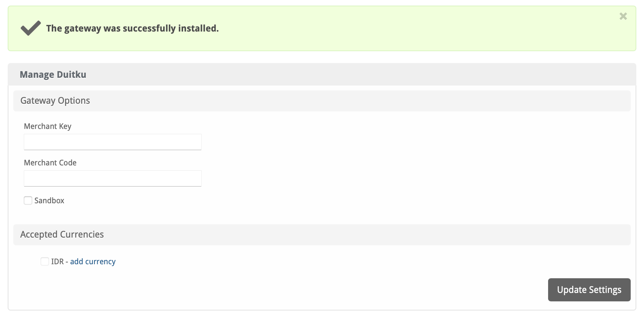Click the word Duitku in the panel title
The height and width of the screenshot is (321, 644).
(x=71, y=75)
